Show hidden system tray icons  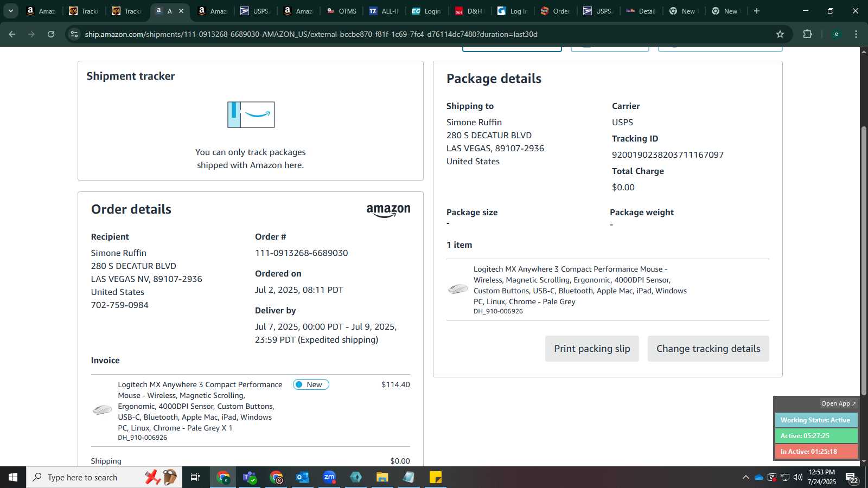[x=746, y=477]
